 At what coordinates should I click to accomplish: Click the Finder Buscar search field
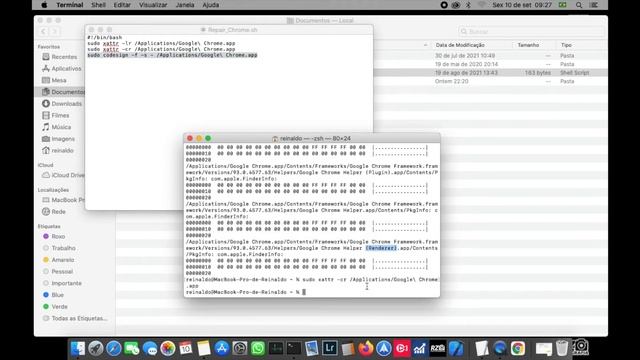click(531, 31)
